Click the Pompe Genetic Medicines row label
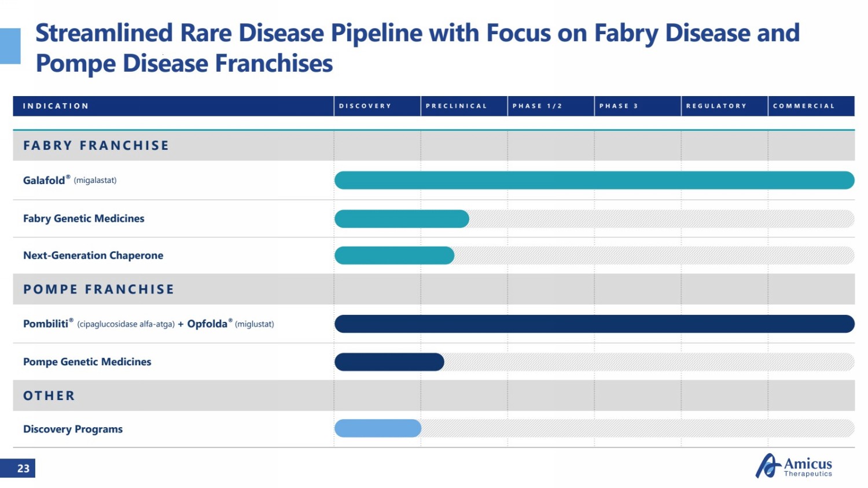Image resolution: width=868 pixels, height=488 pixels. point(87,362)
